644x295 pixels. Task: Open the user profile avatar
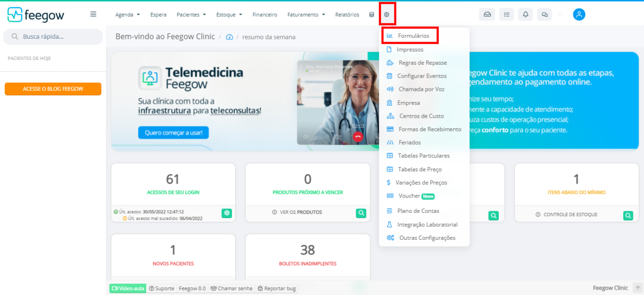579,14
